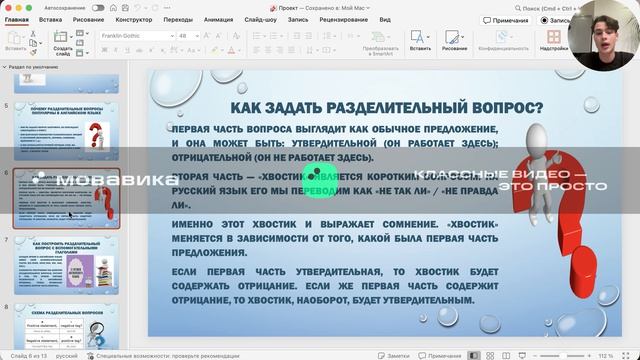640x360 pixels.
Task: Click the slide Layout icon
Action: tap(80, 33)
